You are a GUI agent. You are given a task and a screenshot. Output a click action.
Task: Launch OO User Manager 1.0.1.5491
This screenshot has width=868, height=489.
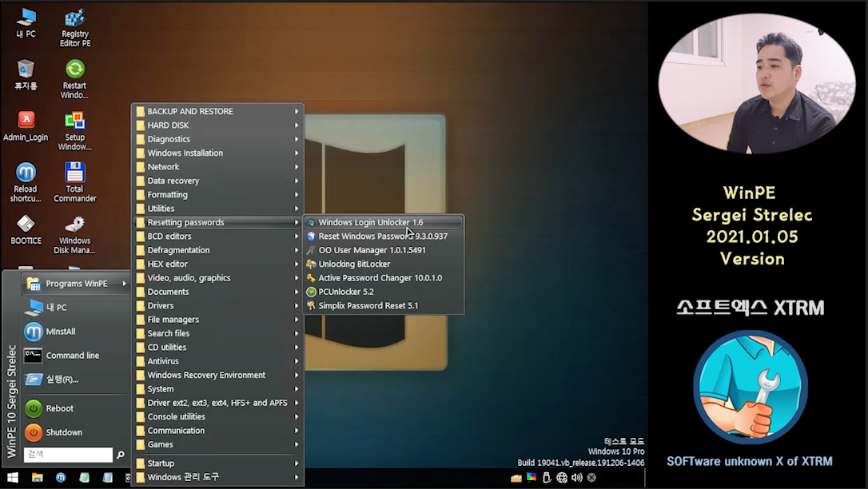[x=383, y=250]
